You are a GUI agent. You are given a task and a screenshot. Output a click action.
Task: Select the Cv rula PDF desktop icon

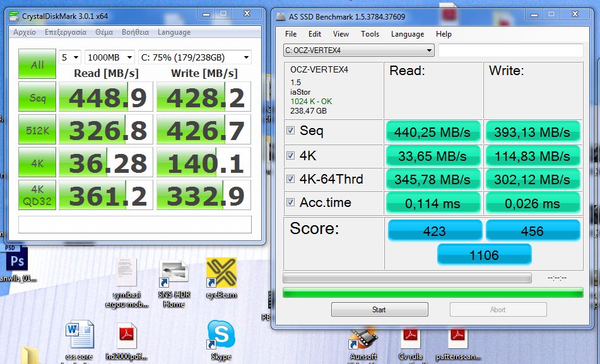pyautogui.click(x=410, y=346)
